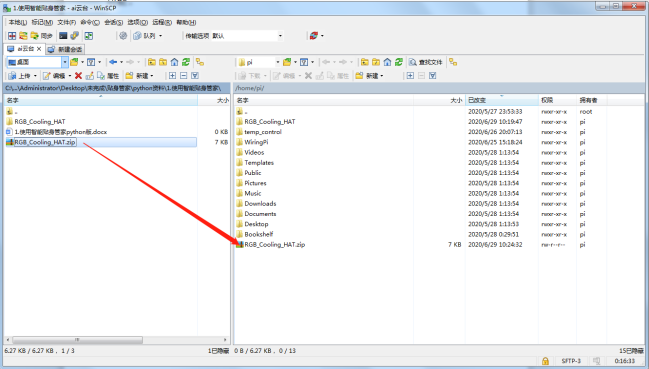Image resolution: width=649 pixels, height=369 pixels.
Task: Click the 上传 upload button
Action: tap(19, 76)
